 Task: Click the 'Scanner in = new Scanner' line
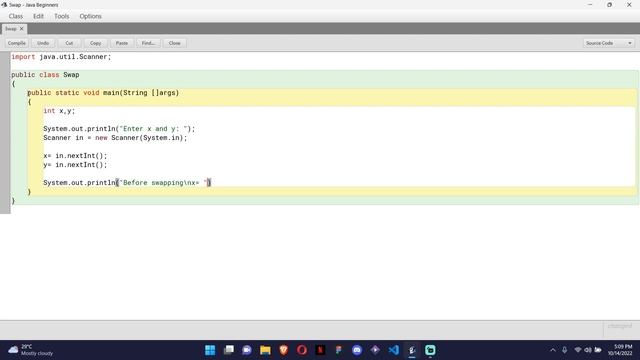115,138
